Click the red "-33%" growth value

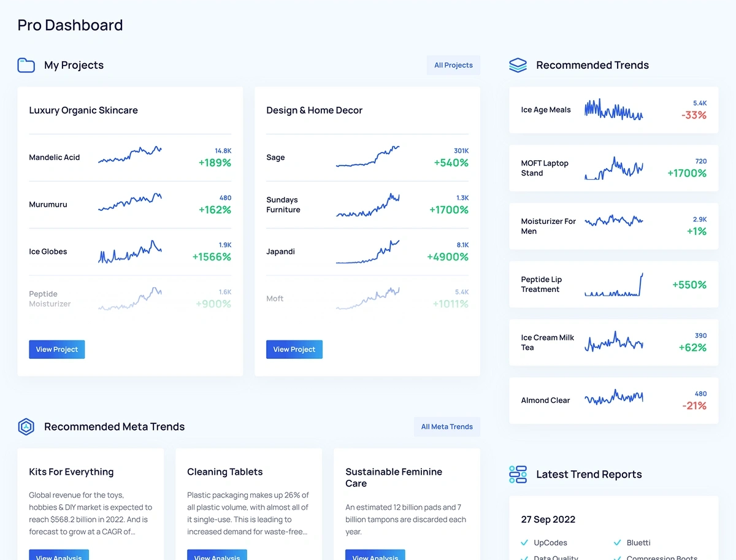[694, 115]
